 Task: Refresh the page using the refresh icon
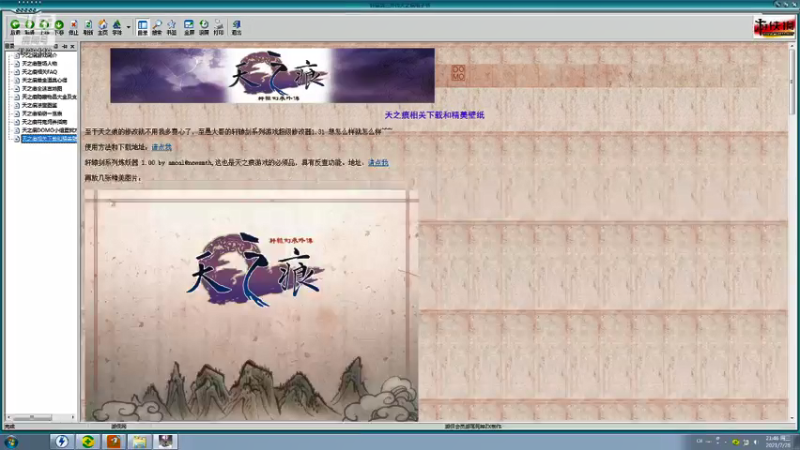click(88, 27)
